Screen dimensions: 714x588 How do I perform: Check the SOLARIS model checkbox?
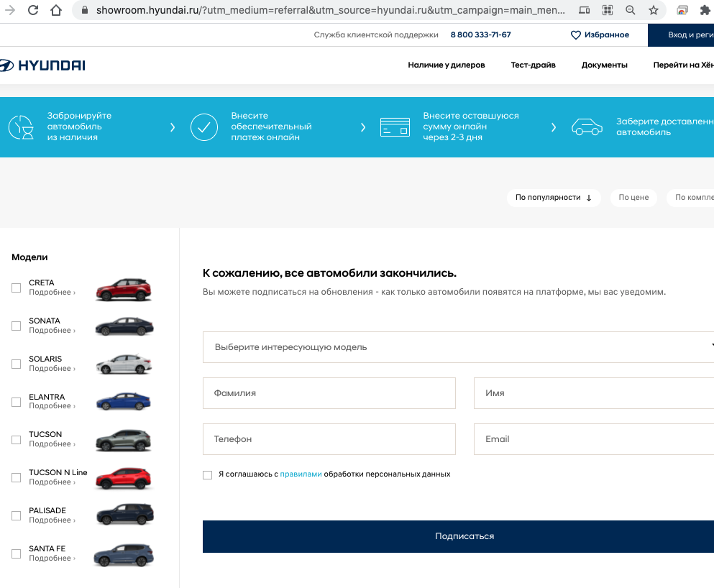tap(16, 364)
